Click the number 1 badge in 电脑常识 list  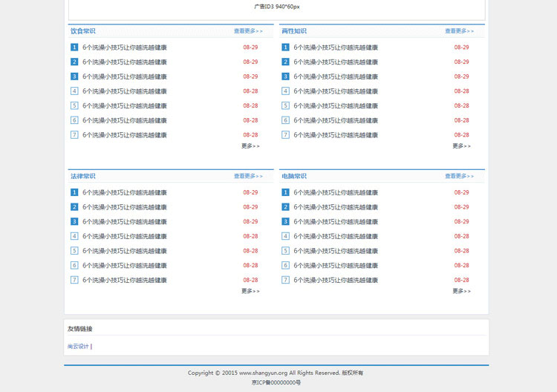(x=285, y=192)
